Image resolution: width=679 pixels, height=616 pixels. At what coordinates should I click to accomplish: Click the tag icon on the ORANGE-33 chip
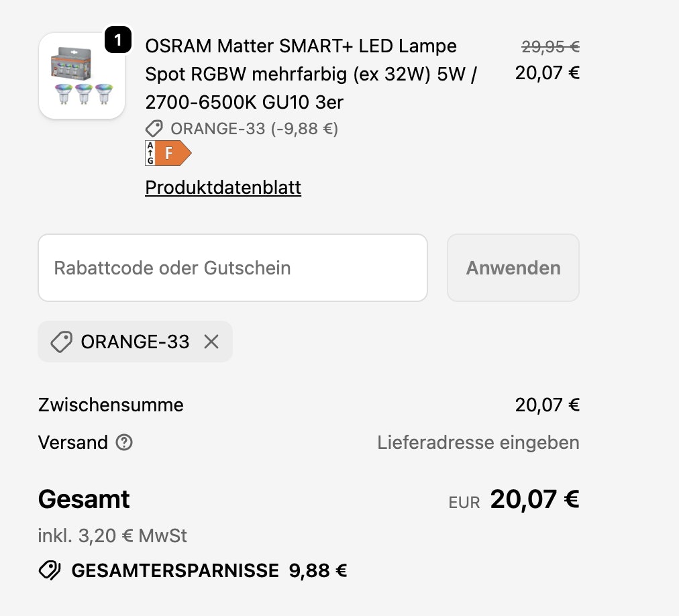point(60,342)
